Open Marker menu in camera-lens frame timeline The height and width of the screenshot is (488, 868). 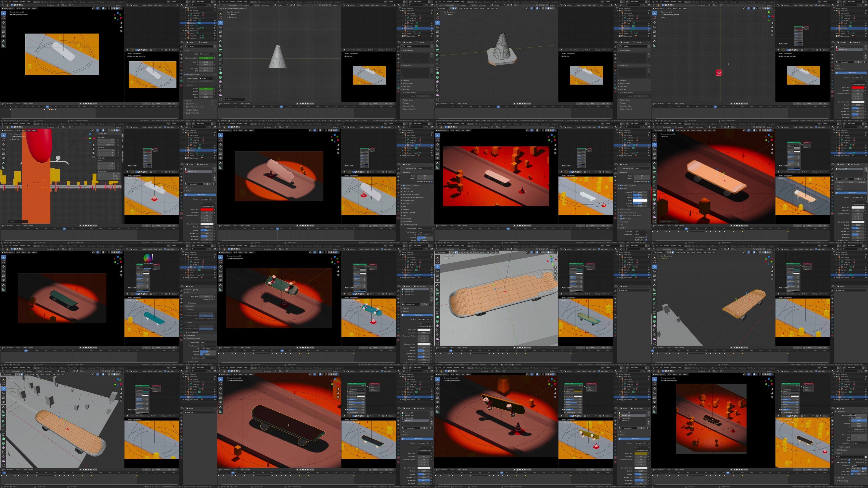coord(31,104)
